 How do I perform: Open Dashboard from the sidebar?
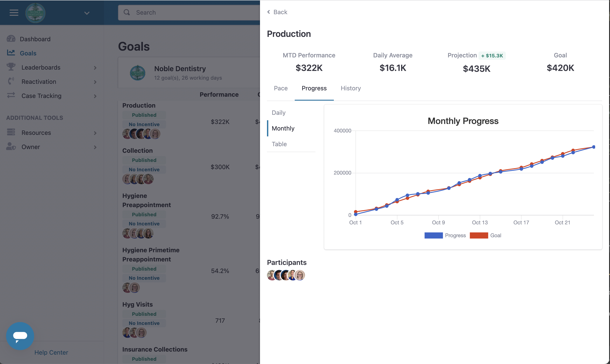pos(35,39)
